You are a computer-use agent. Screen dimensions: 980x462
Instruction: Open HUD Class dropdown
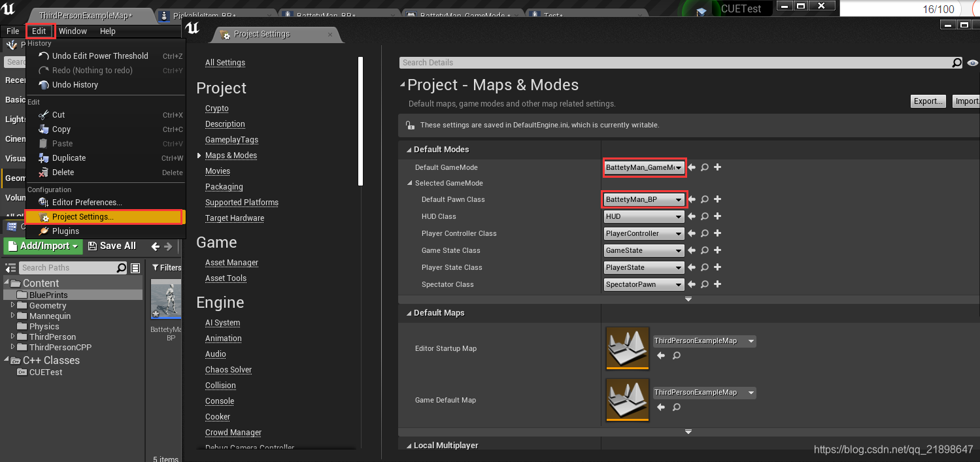644,216
